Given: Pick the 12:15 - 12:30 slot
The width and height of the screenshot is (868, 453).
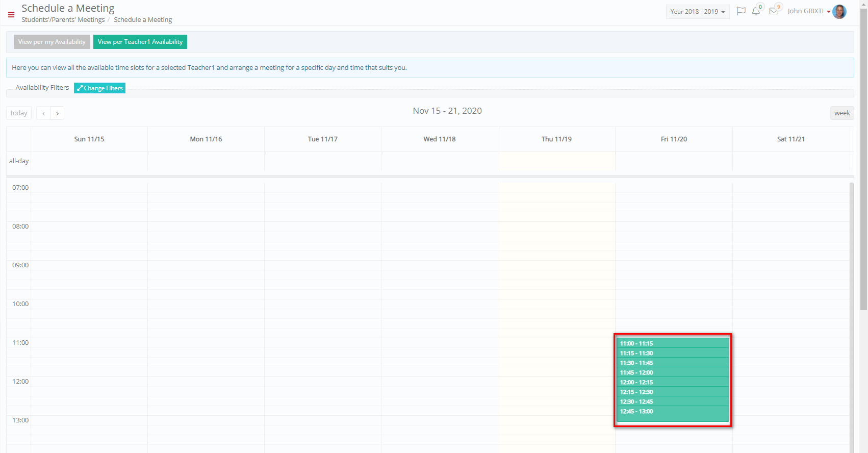Looking at the screenshot, I should (673, 392).
